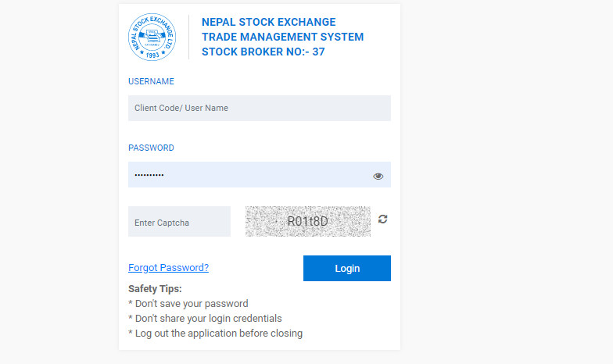The width and height of the screenshot is (613, 364).
Task: Click the R01t8D captcha image
Action: (x=308, y=222)
